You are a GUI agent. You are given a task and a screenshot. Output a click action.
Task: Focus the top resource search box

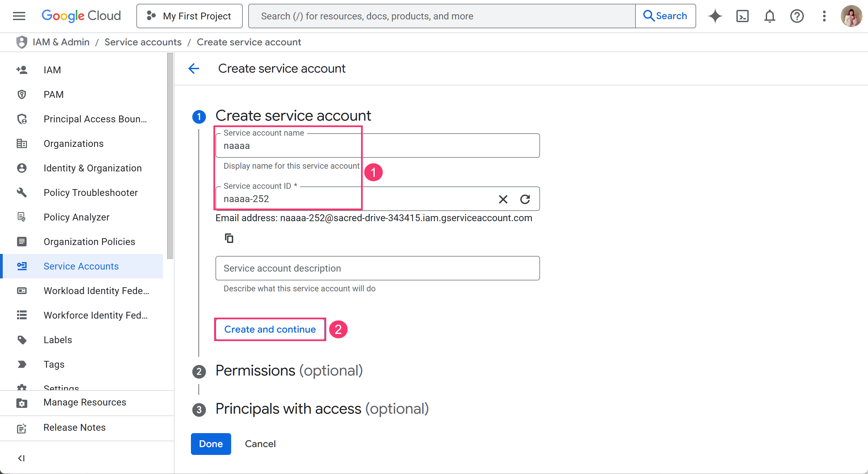(x=442, y=16)
